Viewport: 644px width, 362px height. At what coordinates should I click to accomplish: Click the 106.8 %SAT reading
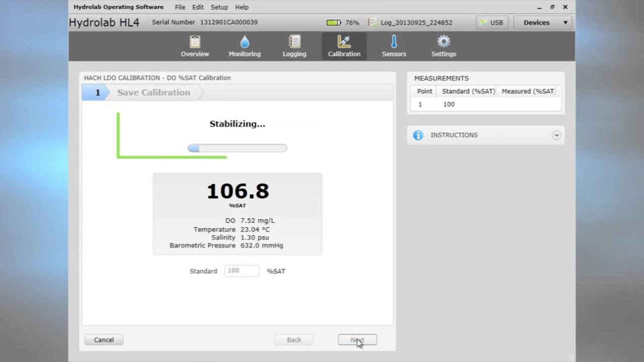pyautogui.click(x=237, y=192)
